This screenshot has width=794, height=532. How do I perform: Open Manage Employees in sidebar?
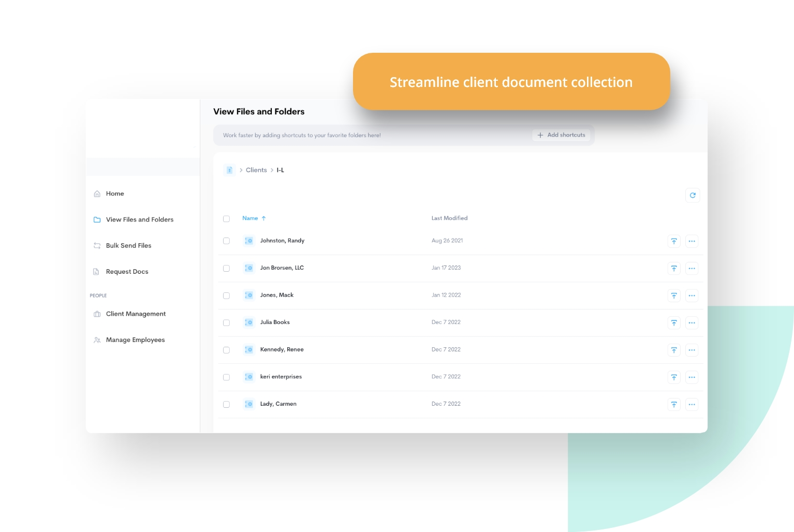[135, 340]
